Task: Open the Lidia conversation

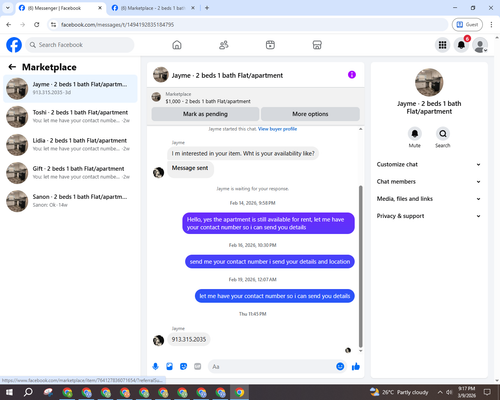Action: pos(70,145)
